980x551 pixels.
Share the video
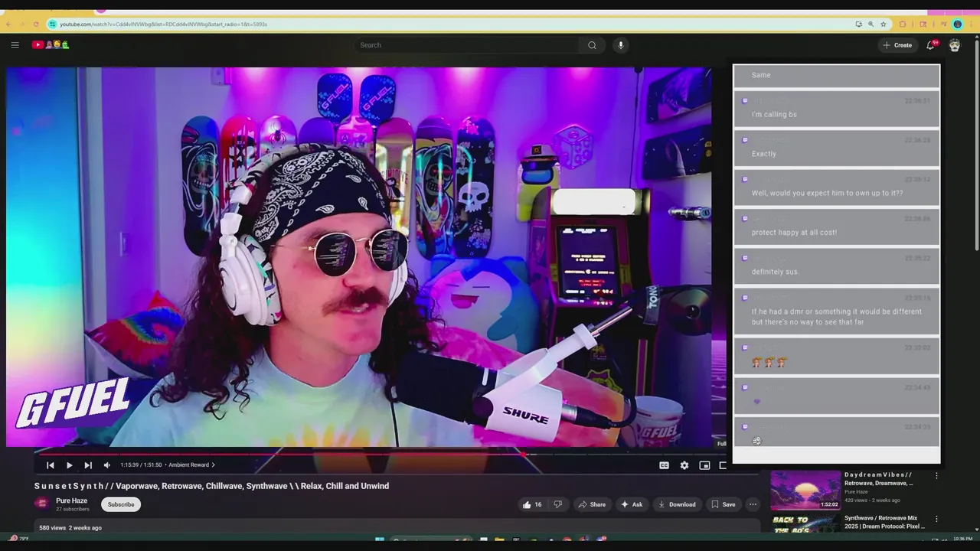tap(592, 504)
